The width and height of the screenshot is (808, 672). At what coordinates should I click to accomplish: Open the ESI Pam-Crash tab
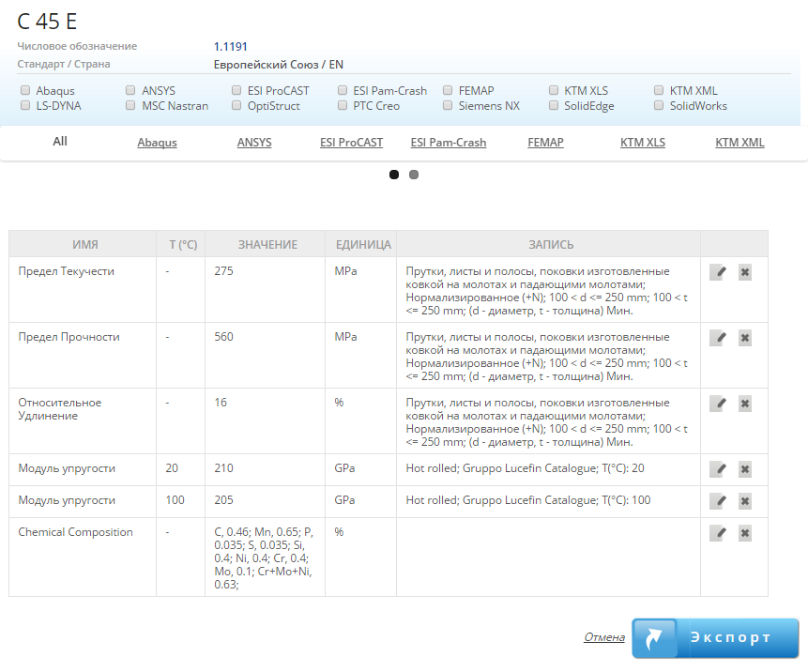point(449,143)
